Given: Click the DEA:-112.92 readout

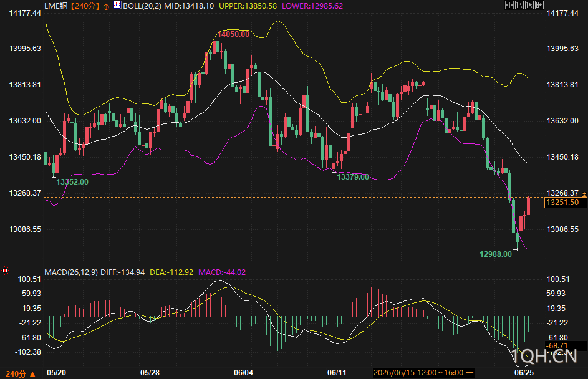Looking at the screenshot, I should [171, 272].
